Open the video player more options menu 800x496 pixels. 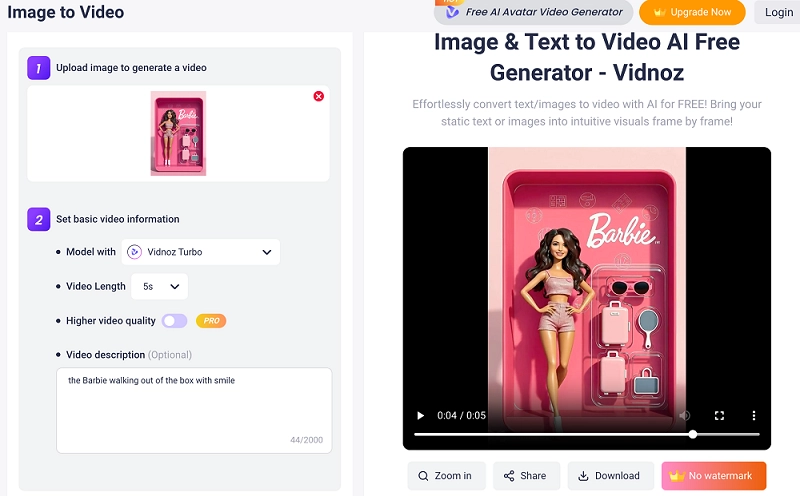tap(754, 415)
